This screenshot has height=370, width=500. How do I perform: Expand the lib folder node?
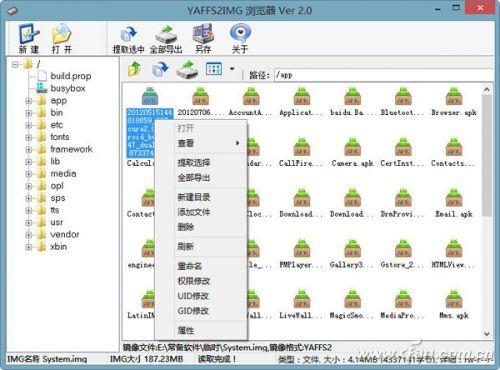29,162
